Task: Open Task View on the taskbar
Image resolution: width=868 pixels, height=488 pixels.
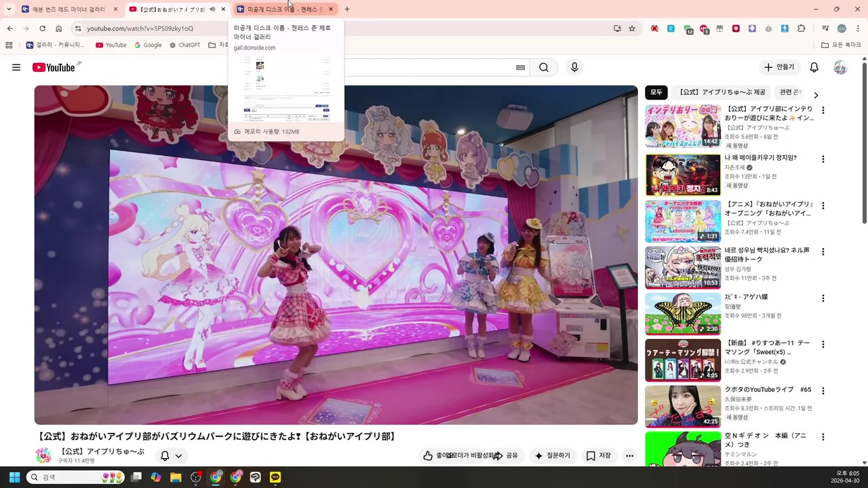Action: point(136,477)
